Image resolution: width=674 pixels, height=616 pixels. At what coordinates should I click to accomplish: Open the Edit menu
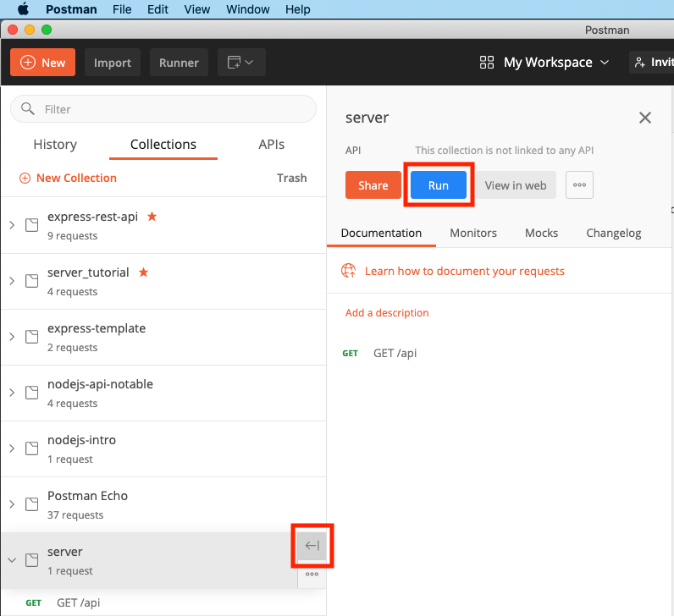pyautogui.click(x=157, y=9)
